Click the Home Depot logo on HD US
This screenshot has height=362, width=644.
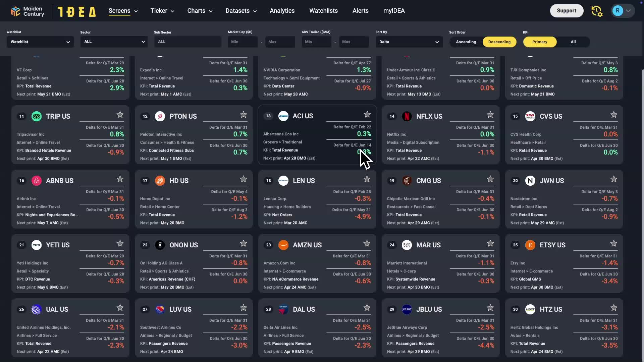[160, 181]
